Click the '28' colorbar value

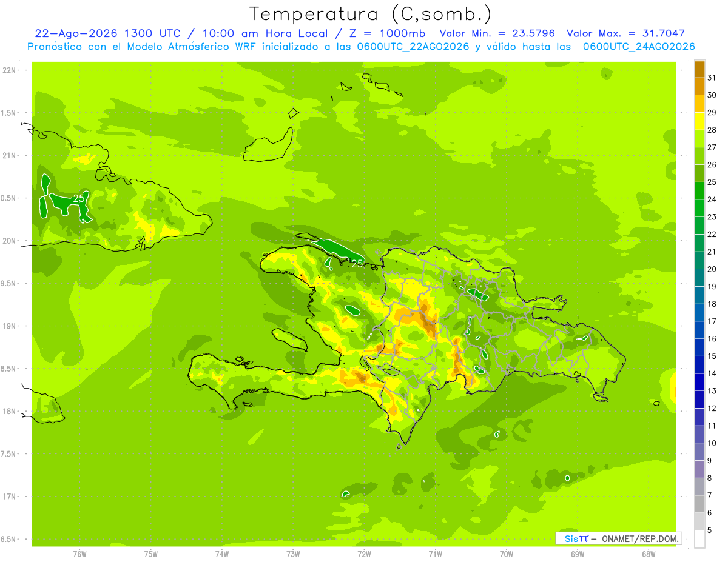pyautogui.click(x=712, y=130)
